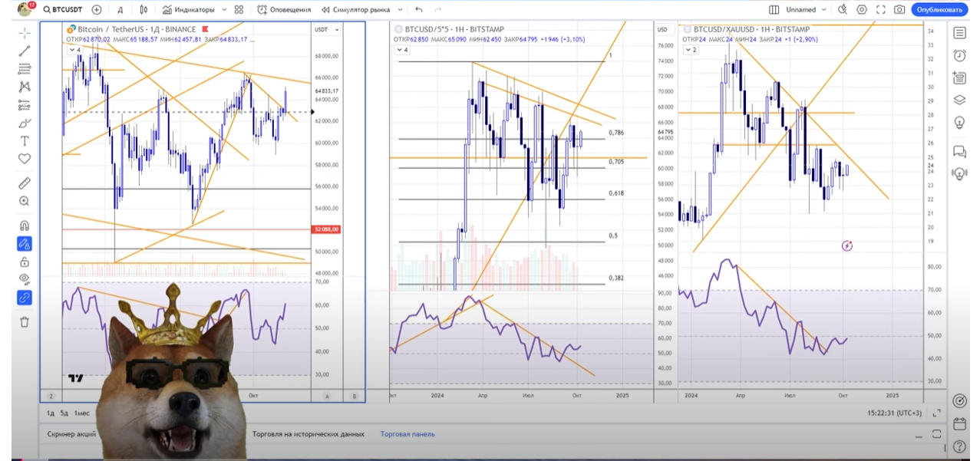This screenshot has height=461, width=980.
Task: Select the 1мес date range
Action: pos(82,413)
